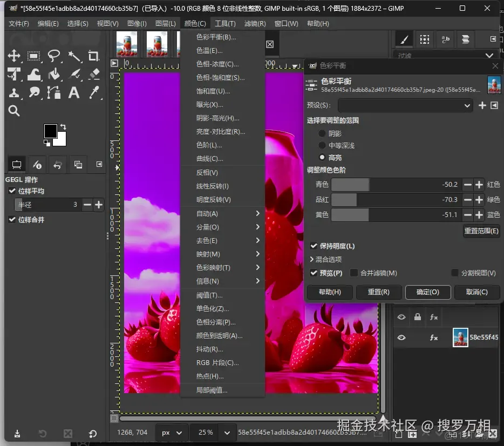Select the Rectangle Select tool
Screen dimensions: 504x446
(x=34, y=56)
